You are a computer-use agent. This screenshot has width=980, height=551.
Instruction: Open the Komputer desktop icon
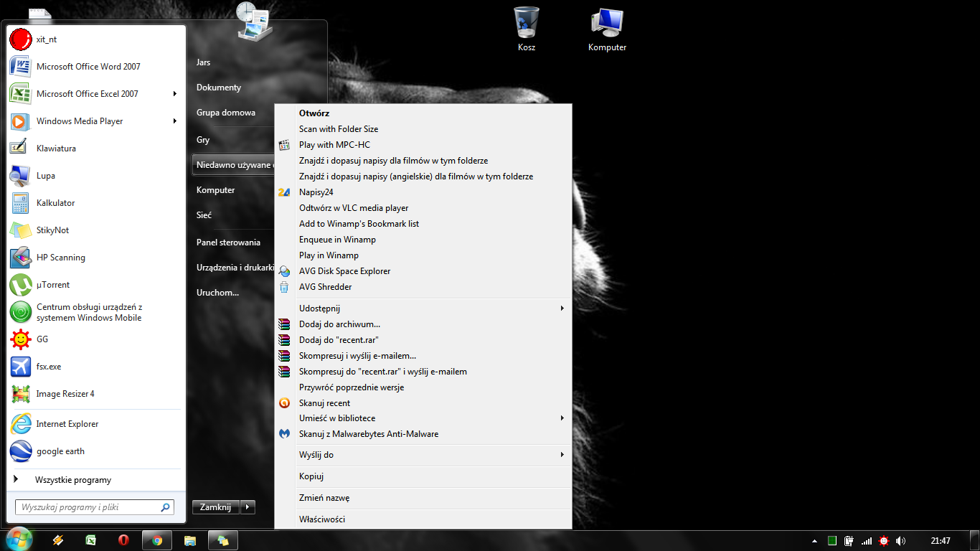point(607,29)
